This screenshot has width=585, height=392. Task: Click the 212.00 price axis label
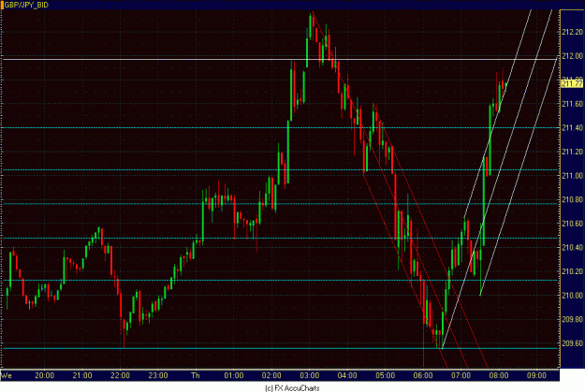pyautogui.click(x=572, y=56)
